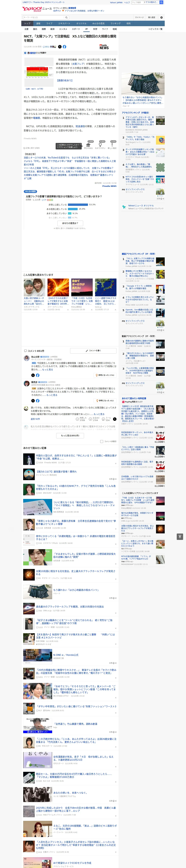Focus the キーワードを入力 search field
This screenshot has width=186, height=868.
[44, 18]
